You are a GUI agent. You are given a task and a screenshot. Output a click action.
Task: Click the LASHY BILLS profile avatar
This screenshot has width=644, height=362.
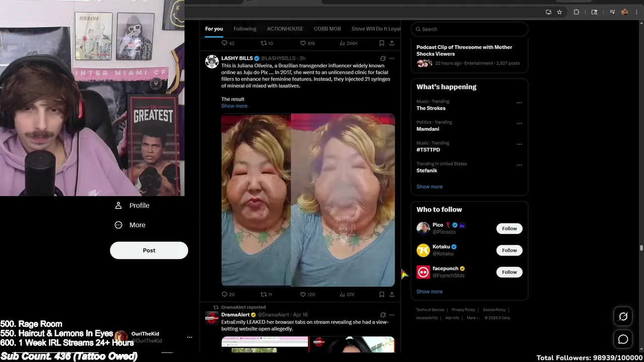212,61
